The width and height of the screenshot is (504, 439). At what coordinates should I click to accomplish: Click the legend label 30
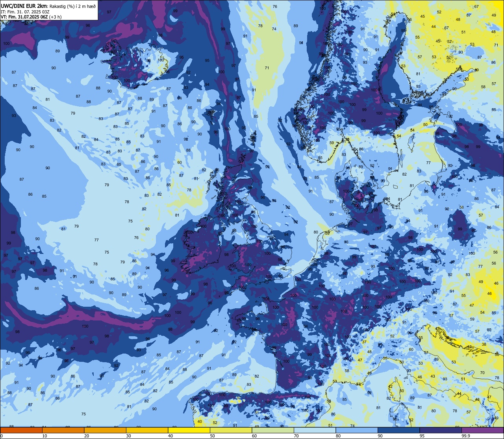128,435
